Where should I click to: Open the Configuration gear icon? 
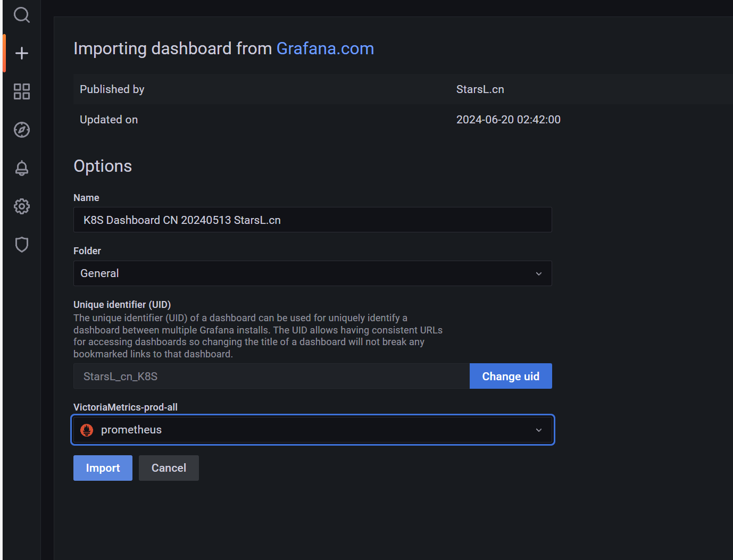(21, 206)
